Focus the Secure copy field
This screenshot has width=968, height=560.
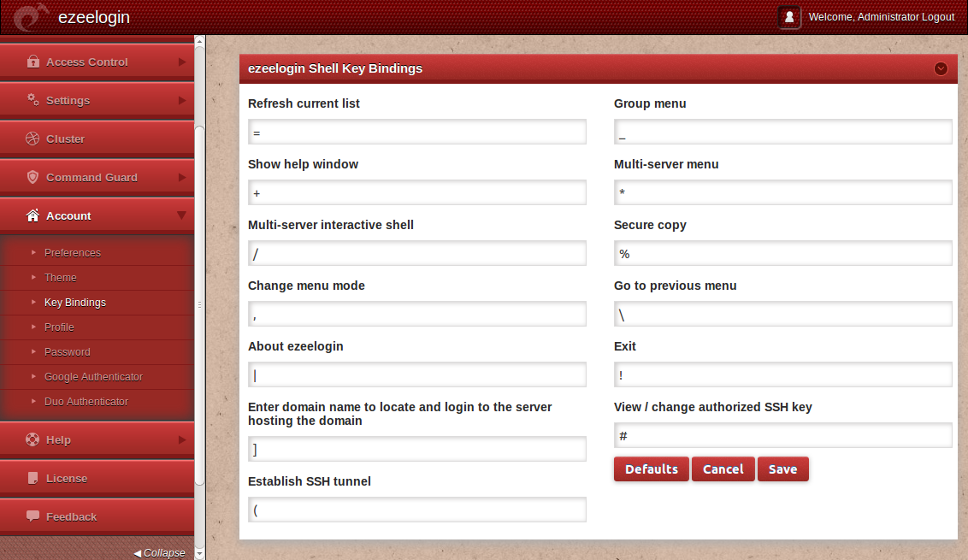click(x=782, y=253)
